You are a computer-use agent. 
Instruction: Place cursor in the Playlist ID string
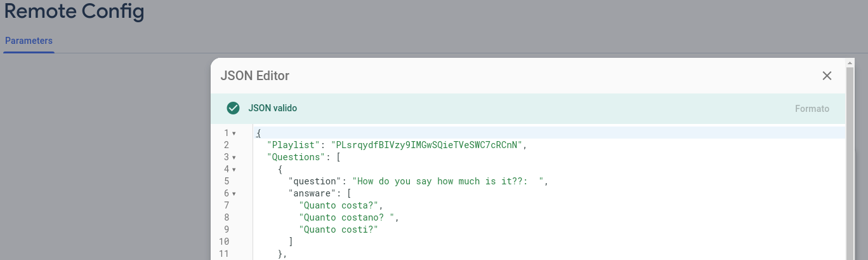[x=428, y=145]
